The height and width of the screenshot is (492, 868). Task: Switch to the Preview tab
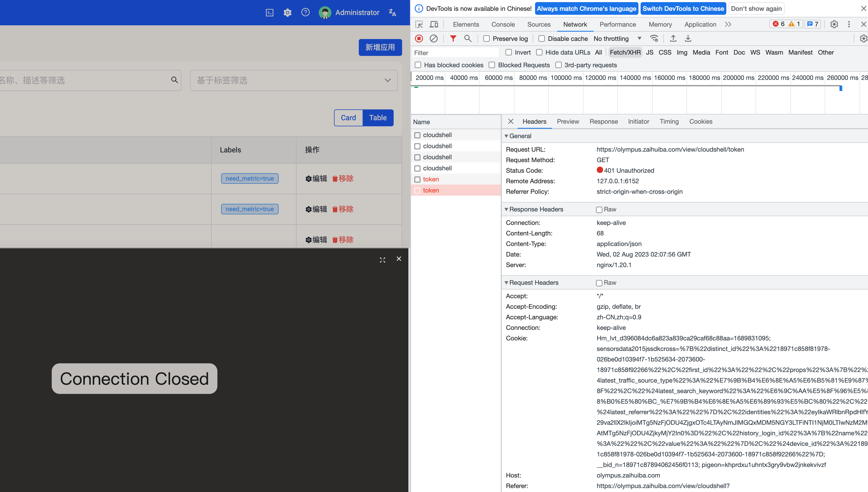click(568, 121)
